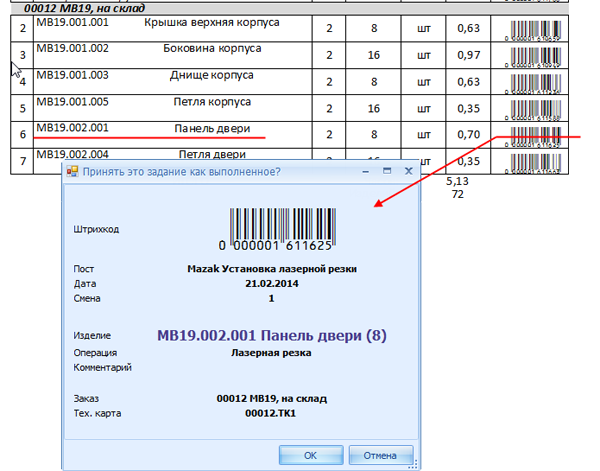Click the text Петля двери in the table
Image resolution: width=600 pixels, height=471 pixels.
pos(212,154)
